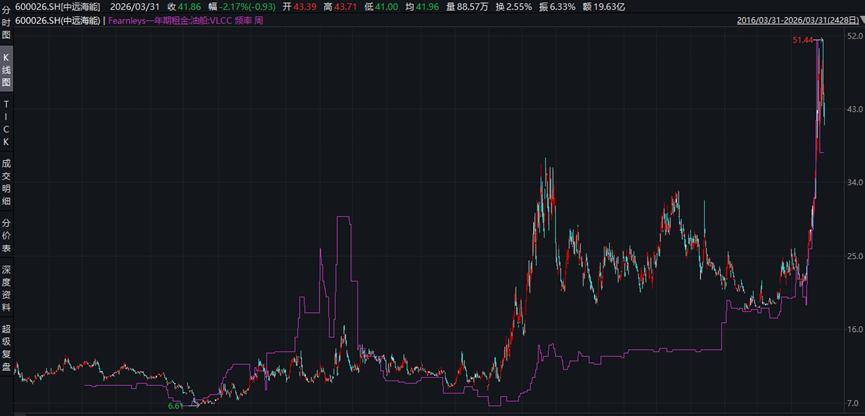Open the TICK view tab
This screenshot has width=865, height=416.
[6, 122]
